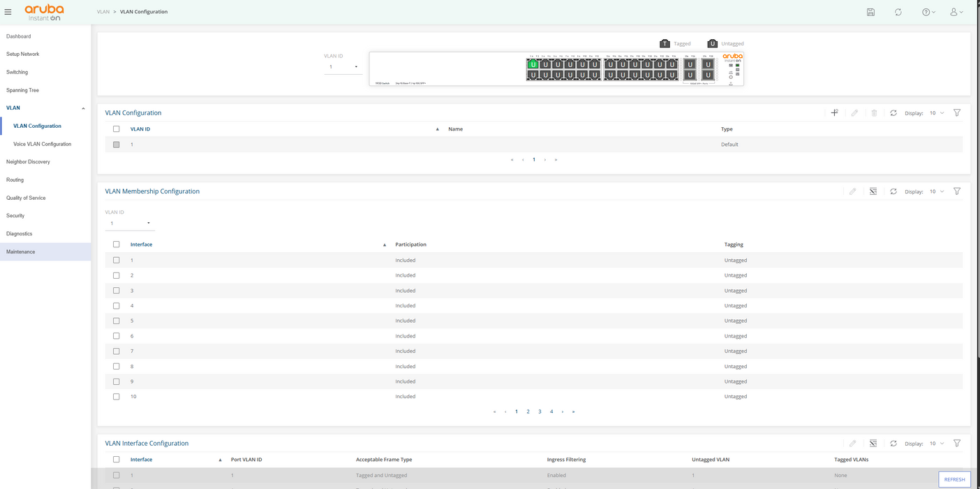980x489 pixels.
Task: Sort membership table by Interface column
Action: pos(141,245)
